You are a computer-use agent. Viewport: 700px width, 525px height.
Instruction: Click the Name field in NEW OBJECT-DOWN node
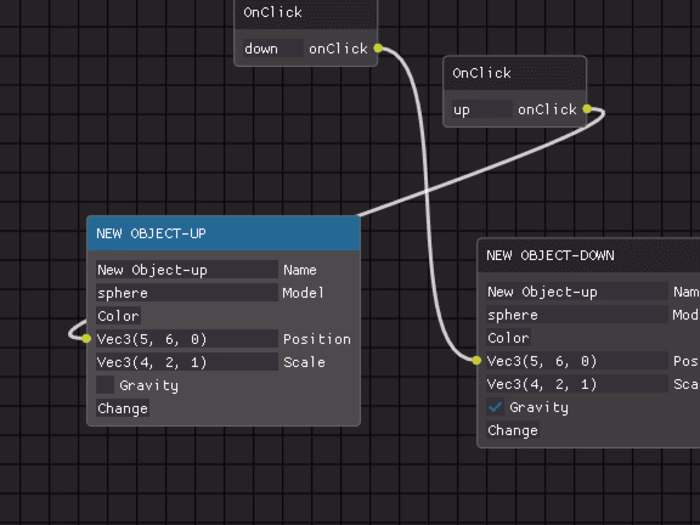[577, 292]
